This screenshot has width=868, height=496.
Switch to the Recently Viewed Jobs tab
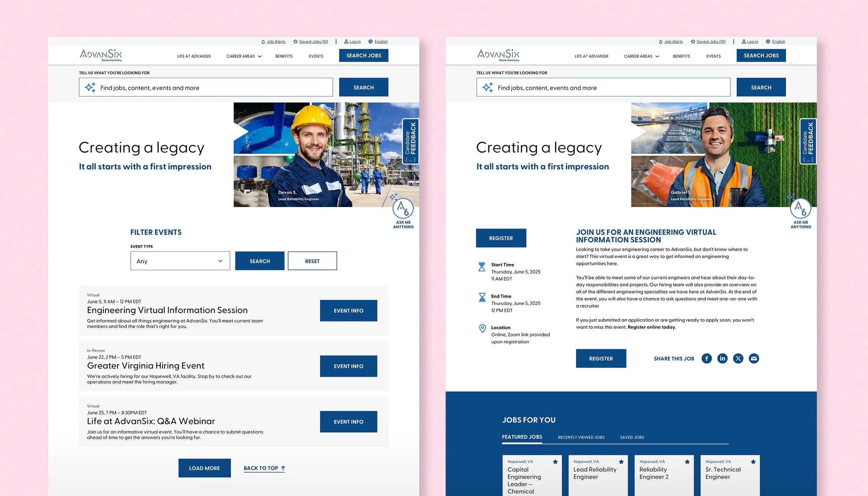(581, 437)
